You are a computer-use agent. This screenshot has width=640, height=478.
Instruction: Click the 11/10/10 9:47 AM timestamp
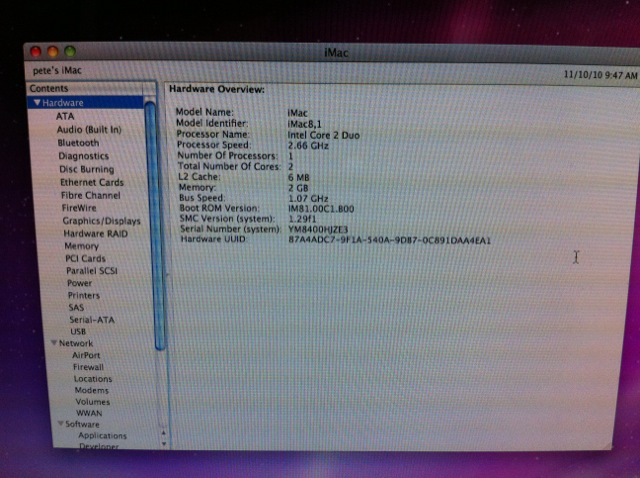point(600,75)
